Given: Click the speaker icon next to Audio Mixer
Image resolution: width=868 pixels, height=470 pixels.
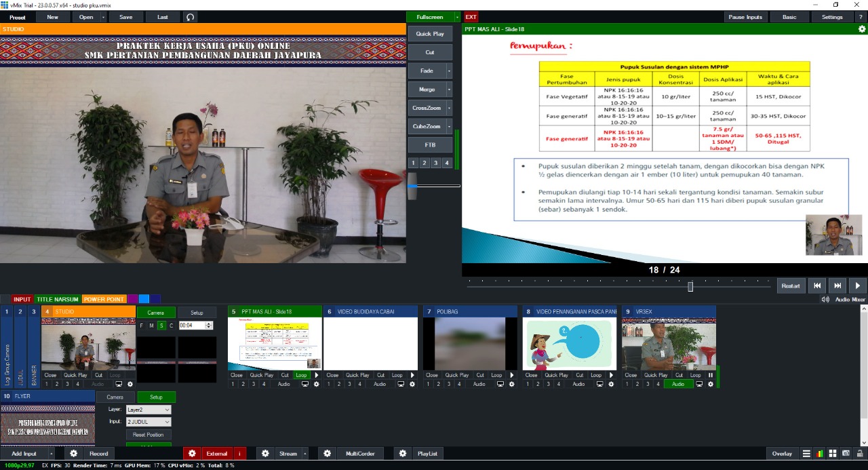Looking at the screenshot, I should [x=825, y=299].
